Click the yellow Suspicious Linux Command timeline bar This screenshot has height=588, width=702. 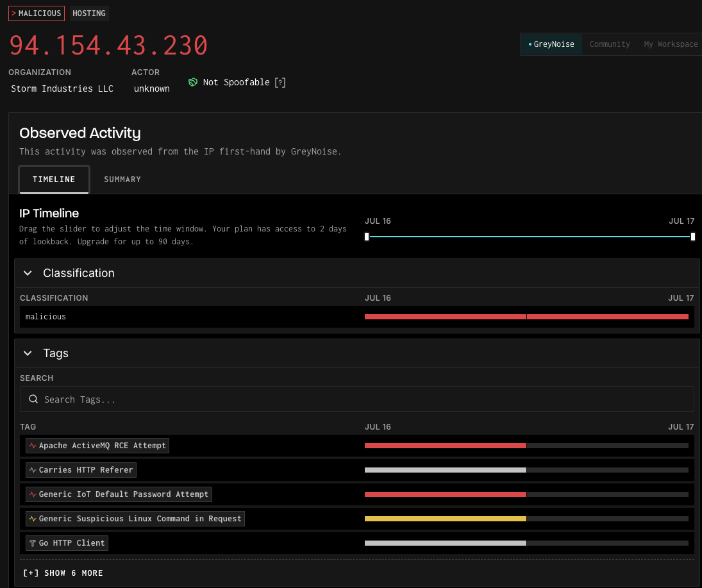point(446,519)
